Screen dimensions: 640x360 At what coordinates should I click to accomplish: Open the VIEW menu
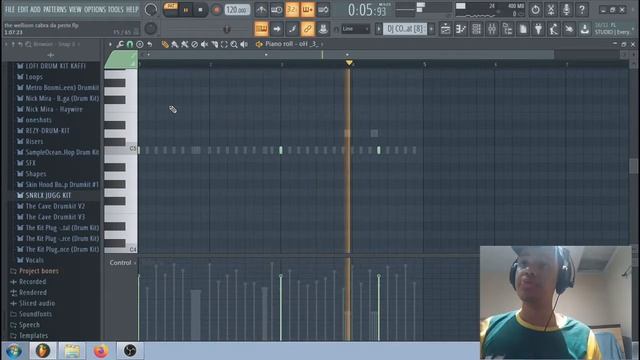[75, 9]
